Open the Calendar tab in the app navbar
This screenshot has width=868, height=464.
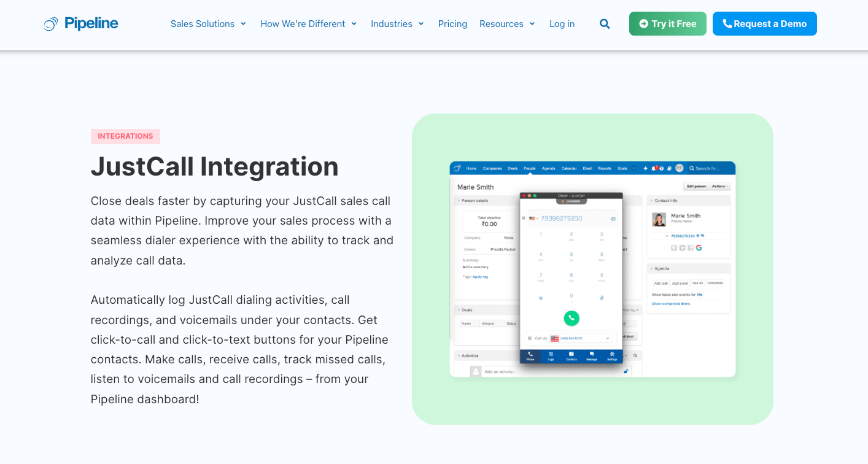[569, 168]
